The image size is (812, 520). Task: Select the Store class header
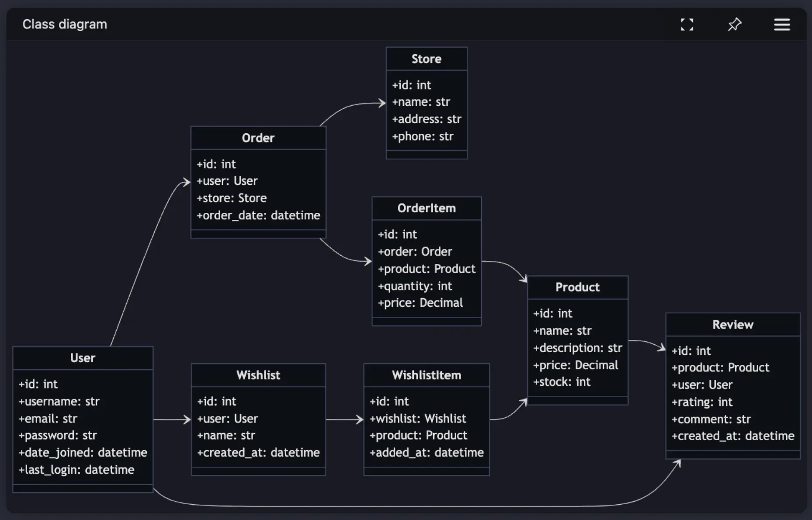pyautogui.click(x=427, y=59)
